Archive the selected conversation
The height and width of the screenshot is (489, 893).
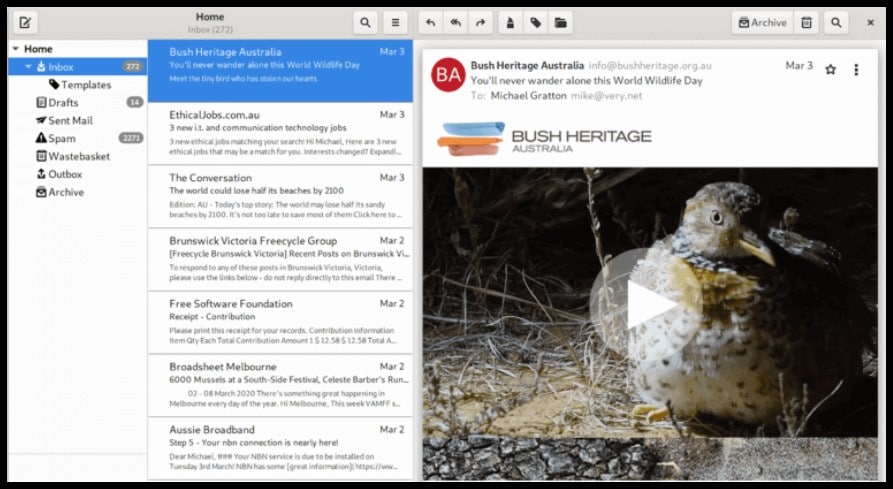[762, 23]
